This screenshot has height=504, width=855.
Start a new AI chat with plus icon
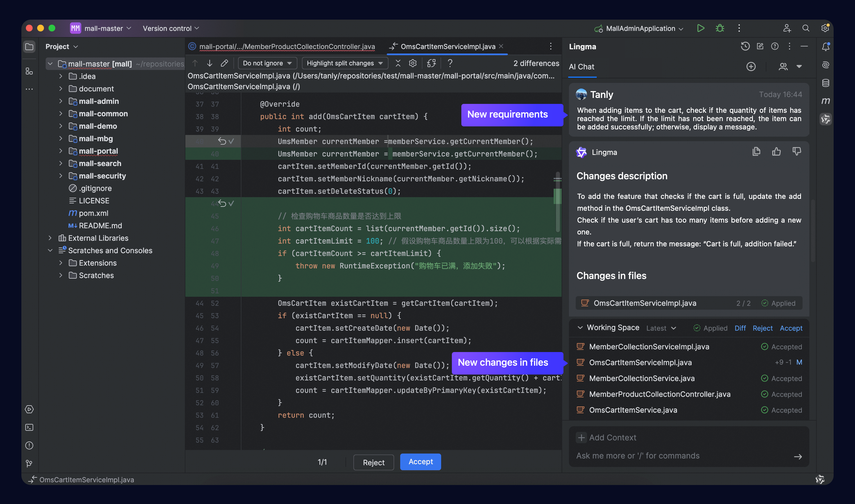[x=751, y=66]
